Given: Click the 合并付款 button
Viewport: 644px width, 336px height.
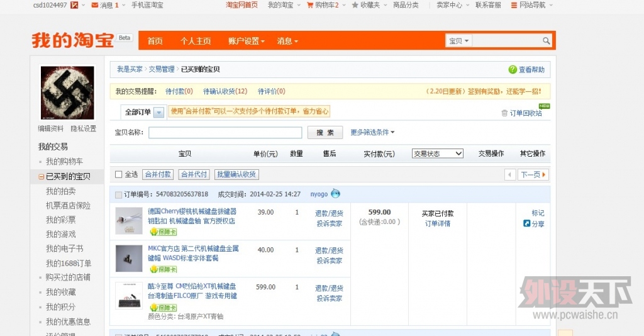Looking at the screenshot, I should coord(158,174).
